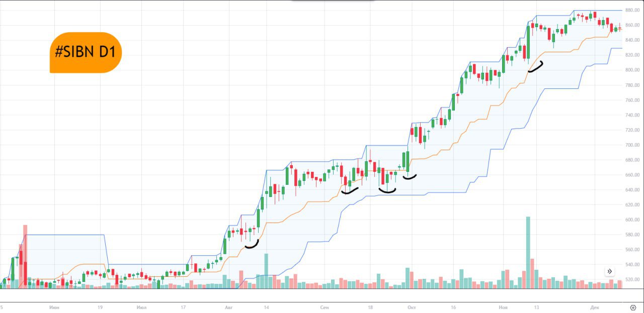The width and height of the screenshot is (644, 313).
Task: Click the tallest green volume bar in November
Action: click(x=528, y=251)
